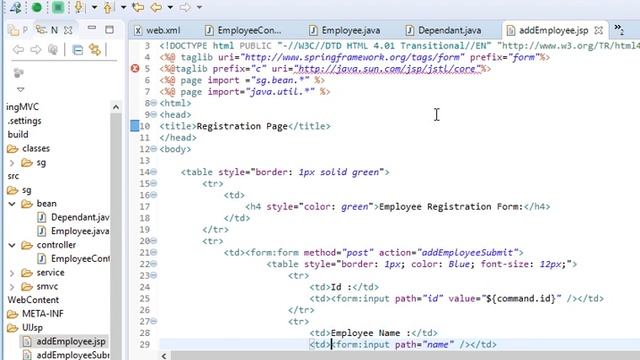Close the addEmployee.jsp editor tab

point(598,31)
